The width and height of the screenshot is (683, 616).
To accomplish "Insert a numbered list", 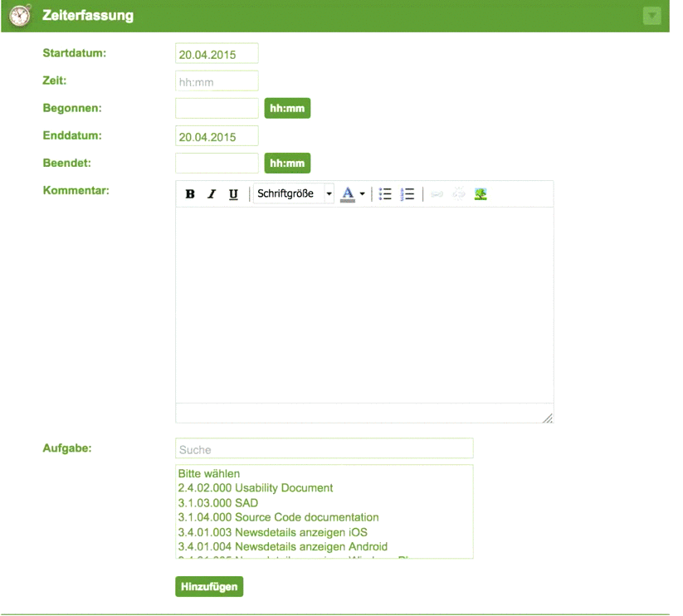I will click(x=407, y=194).
